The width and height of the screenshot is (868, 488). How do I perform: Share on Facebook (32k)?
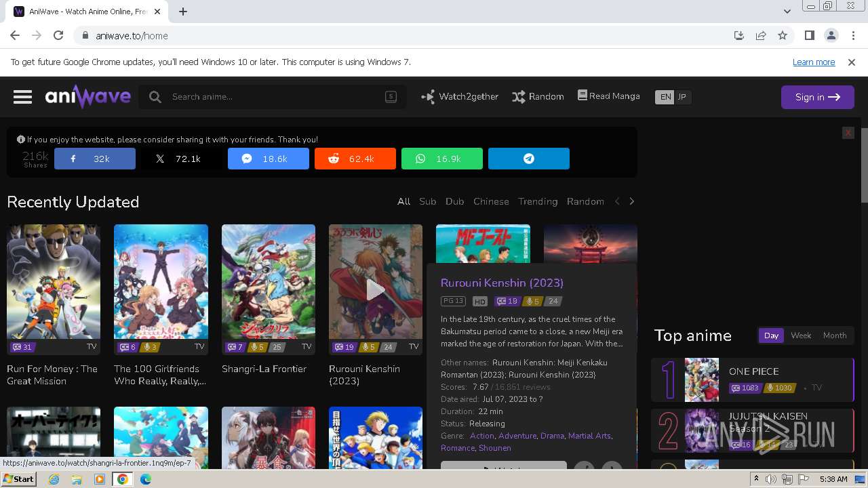[95, 159]
